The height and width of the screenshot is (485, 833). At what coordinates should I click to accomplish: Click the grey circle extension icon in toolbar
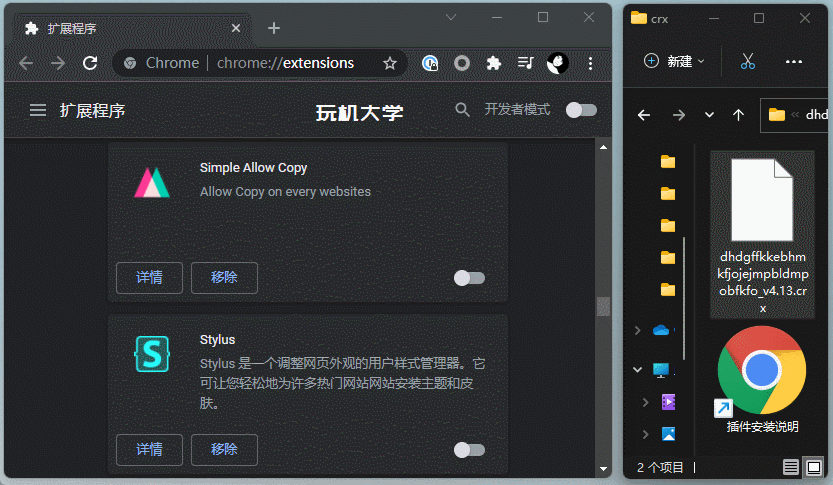pyautogui.click(x=462, y=63)
